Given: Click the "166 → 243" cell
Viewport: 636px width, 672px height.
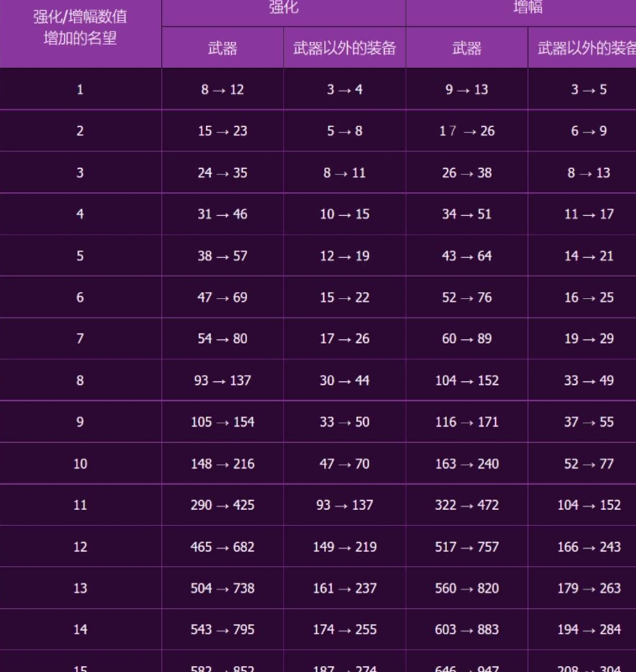Looking at the screenshot, I should 582,547.
